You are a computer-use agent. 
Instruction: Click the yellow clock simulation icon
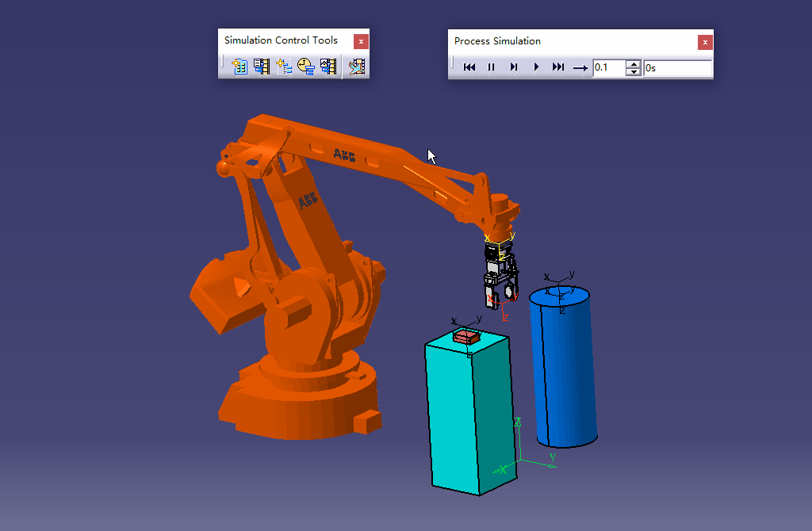pyautogui.click(x=306, y=67)
